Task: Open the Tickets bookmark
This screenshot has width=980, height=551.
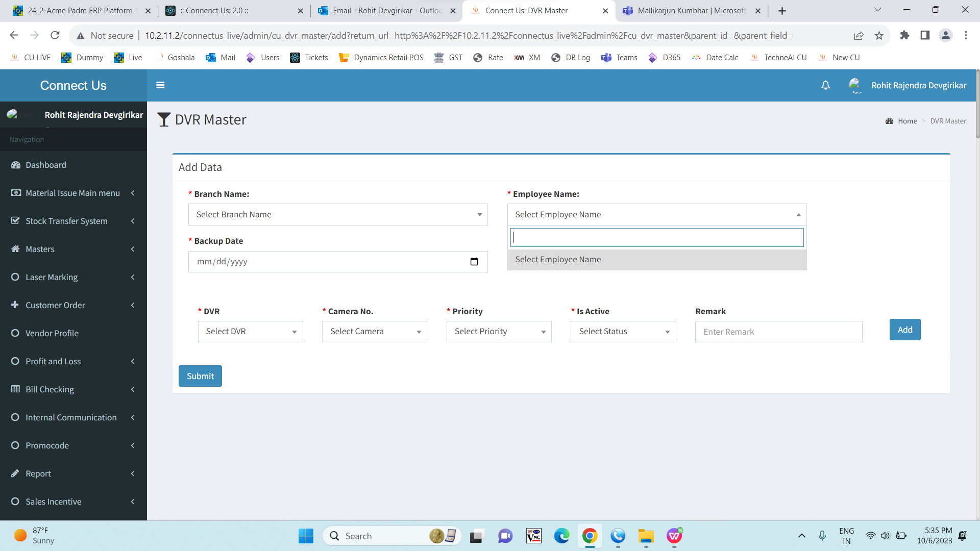Action: click(309, 58)
